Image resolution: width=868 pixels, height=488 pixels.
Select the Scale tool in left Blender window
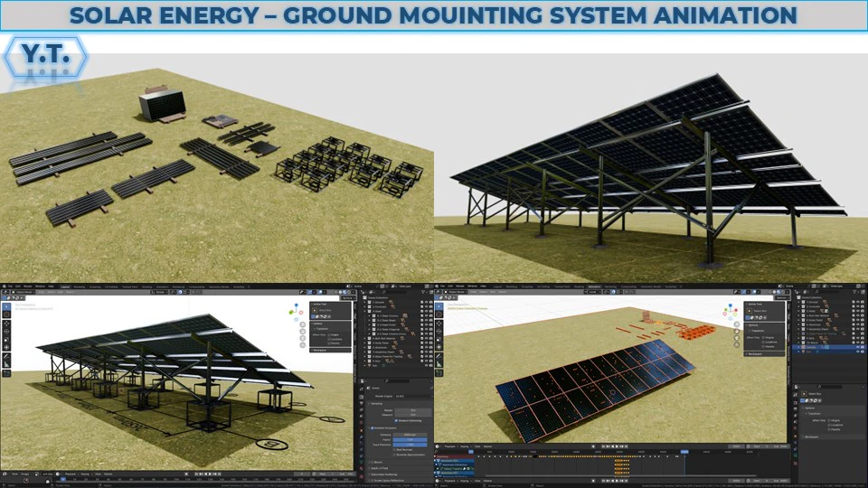(x=6, y=339)
